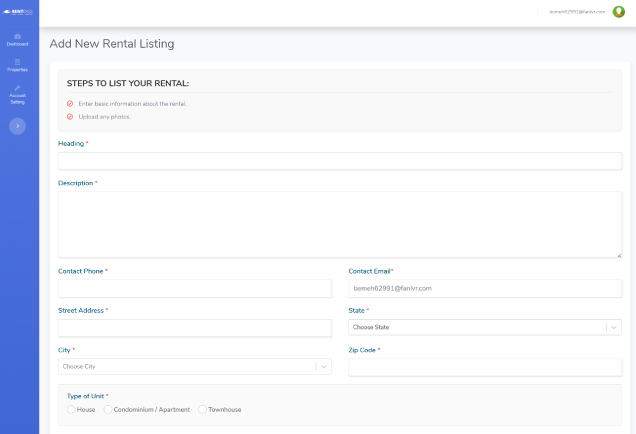Click the Zip Code field
This screenshot has height=434, width=636.
pyautogui.click(x=485, y=367)
